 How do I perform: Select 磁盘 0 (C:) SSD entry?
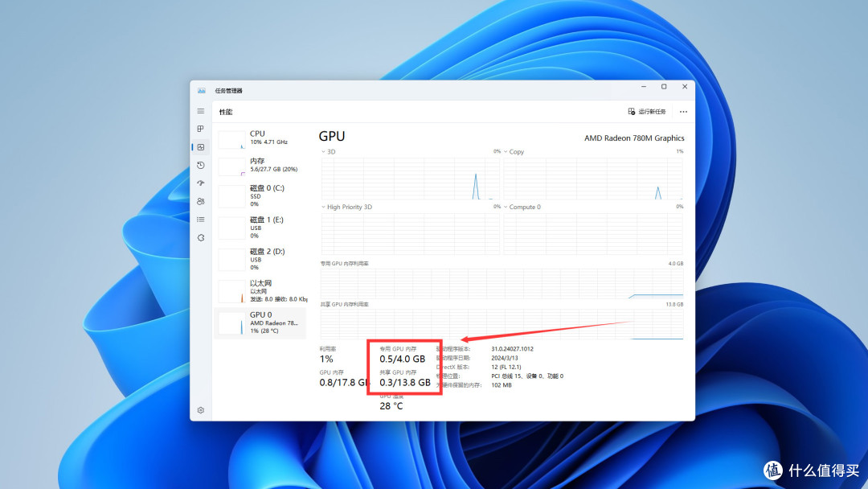click(x=260, y=195)
